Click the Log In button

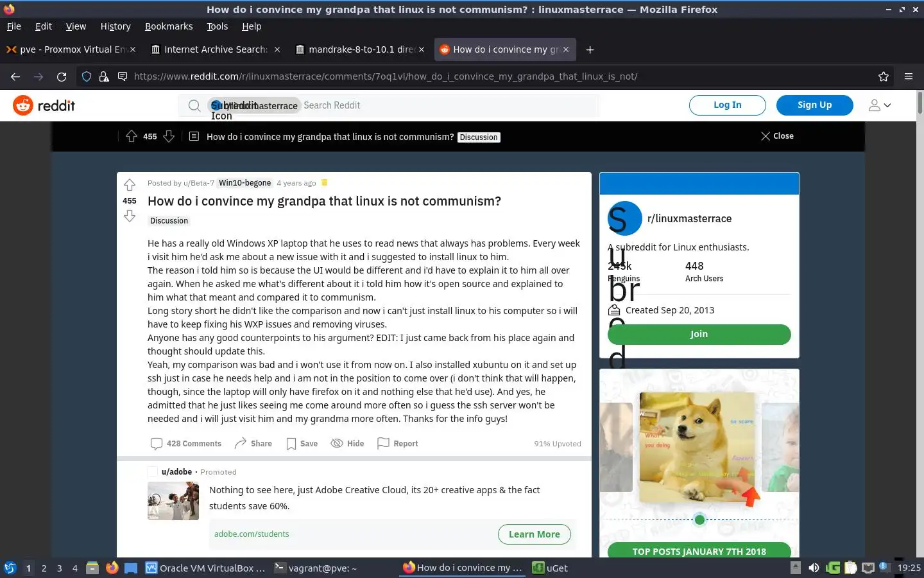[x=728, y=105]
